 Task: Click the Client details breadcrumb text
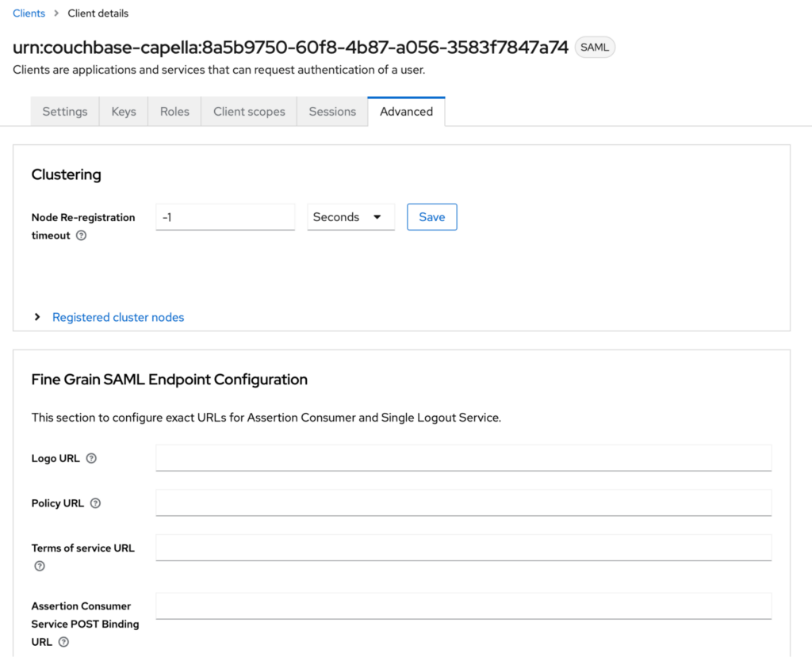tap(98, 13)
